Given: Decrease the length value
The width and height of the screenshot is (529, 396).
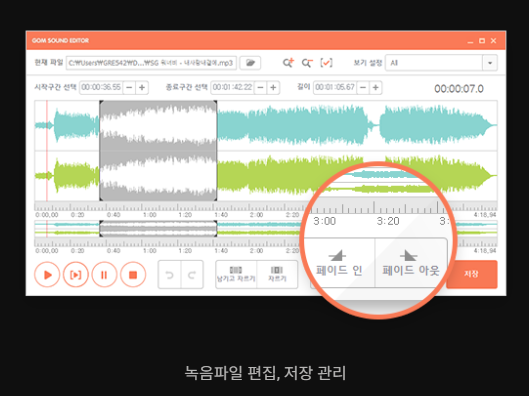Looking at the screenshot, I should pos(363,88).
